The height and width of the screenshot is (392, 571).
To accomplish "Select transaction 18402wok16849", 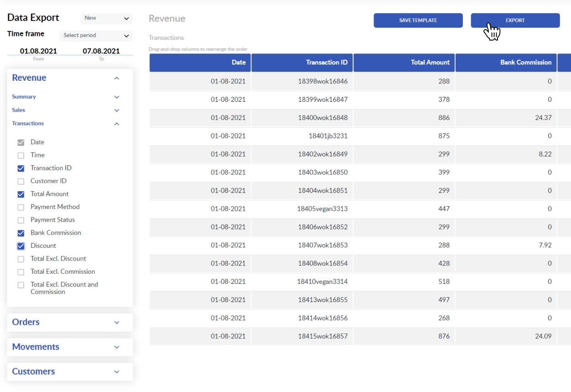I will [x=323, y=154].
